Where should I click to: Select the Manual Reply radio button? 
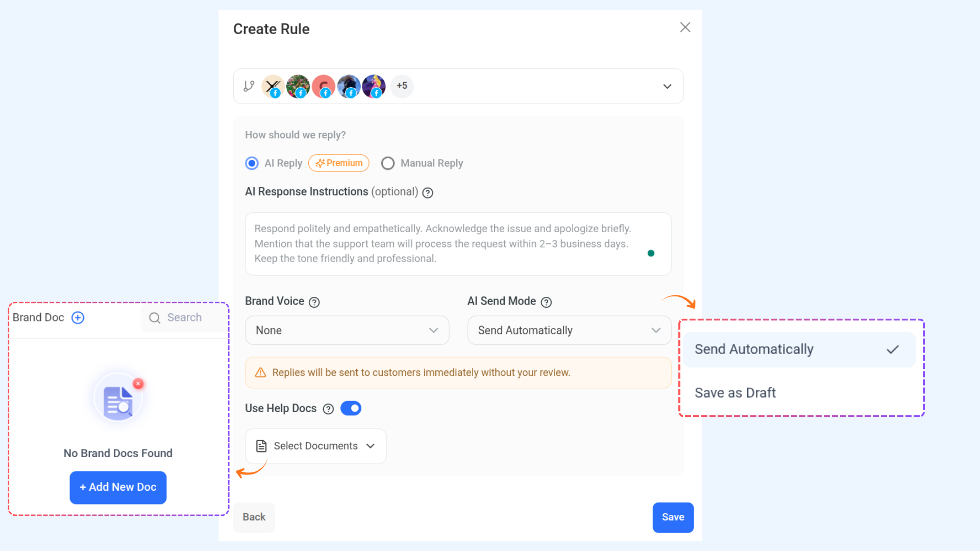click(388, 163)
